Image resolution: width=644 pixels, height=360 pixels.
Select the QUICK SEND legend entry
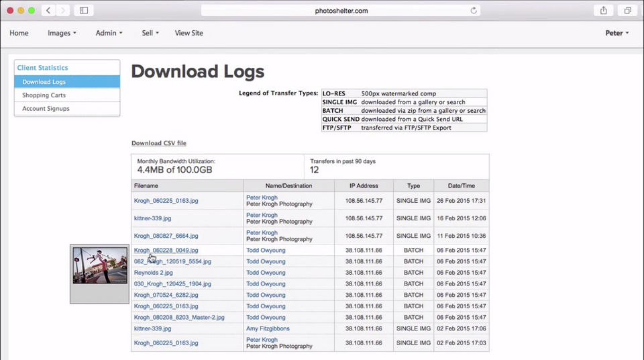404,120
